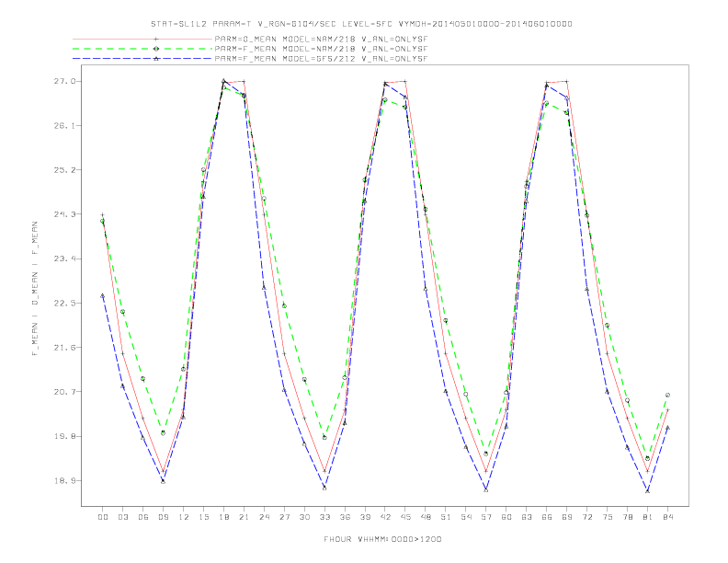This screenshot has height=563, width=728.
Task: Click x-axis tick label 39
Action: (365, 517)
